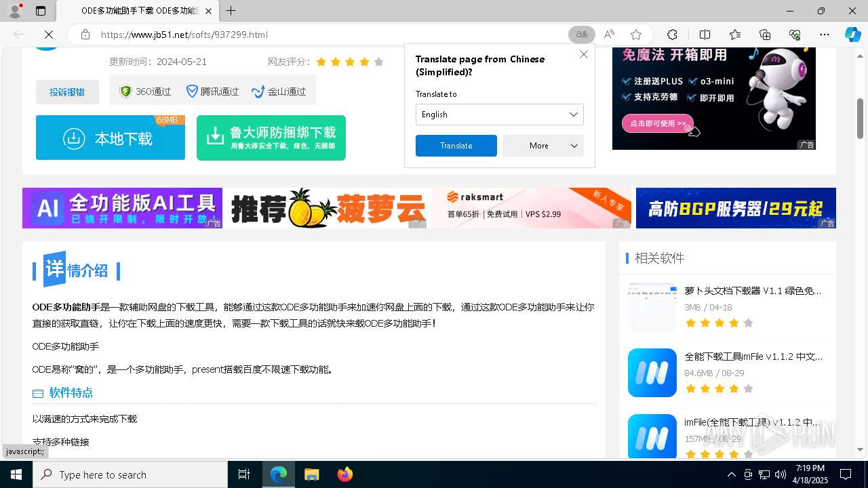Viewport: 868px width, 488px height.
Task: Click the address bar URL
Action: [x=184, y=35]
